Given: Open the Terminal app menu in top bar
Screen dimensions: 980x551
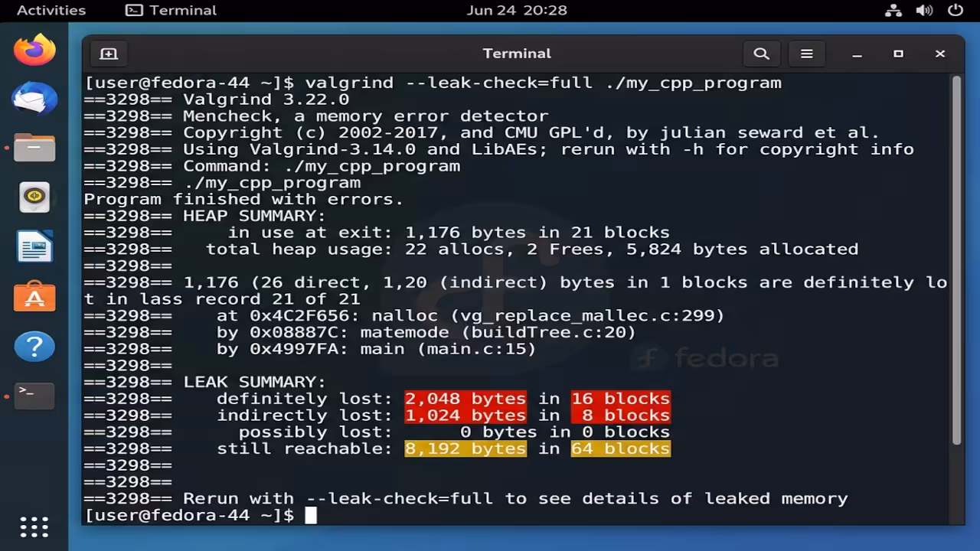Looking at the screenshot, I should click(171, 10).
